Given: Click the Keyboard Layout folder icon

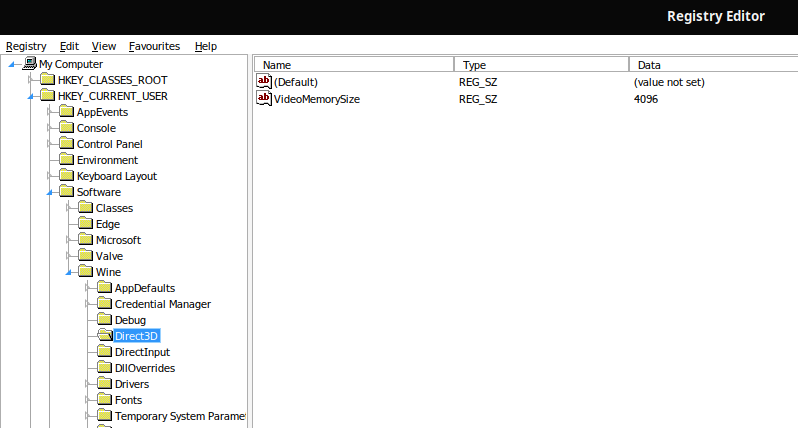Looking at the screenshot, I should click(x=66, y=176).
